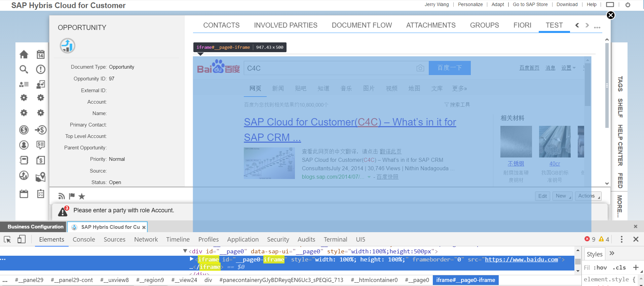Switch to ATTACHMENTS tab
The width and height of the screenshot is (644, 286).
pyautogui.click(x=431, y=25)
